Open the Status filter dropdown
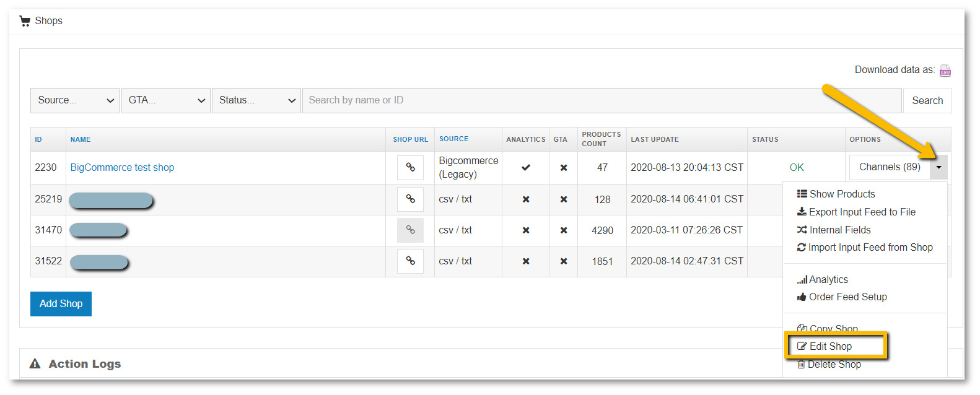 256,100
